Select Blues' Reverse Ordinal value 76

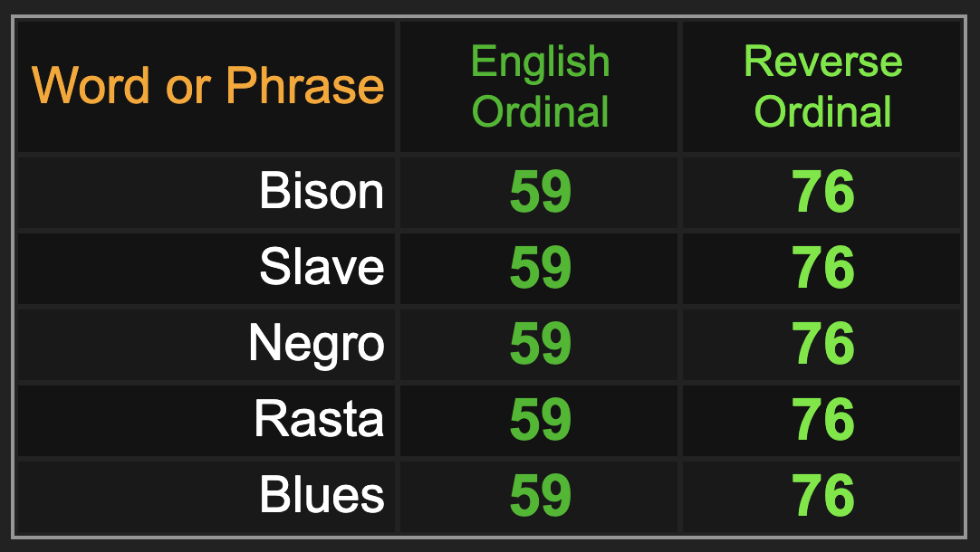tap(823, 495)
